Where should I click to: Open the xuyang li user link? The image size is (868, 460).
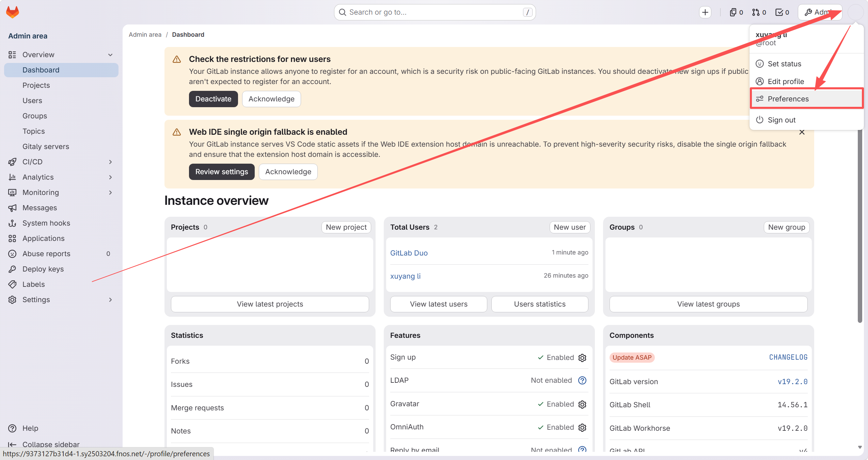(405, 276)
